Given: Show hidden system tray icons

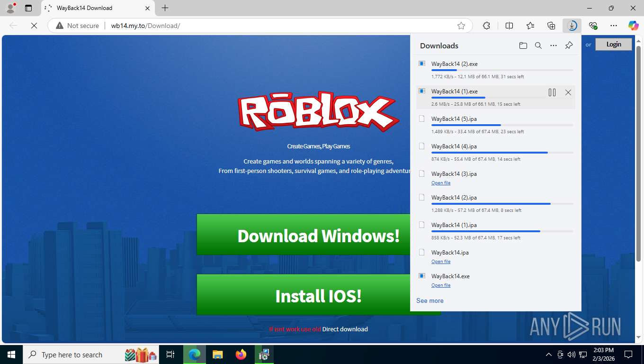Looking at the screenshot, I should pos(549,355).
